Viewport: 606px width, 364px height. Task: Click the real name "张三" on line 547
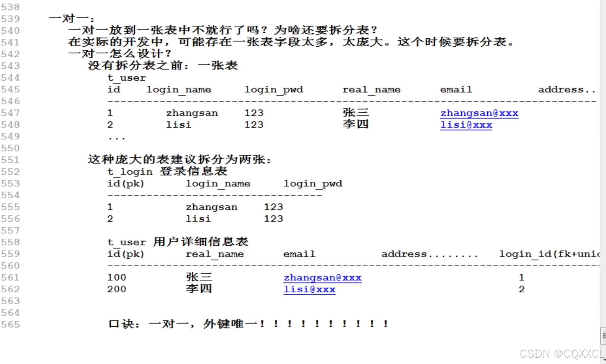pos(356,113)
